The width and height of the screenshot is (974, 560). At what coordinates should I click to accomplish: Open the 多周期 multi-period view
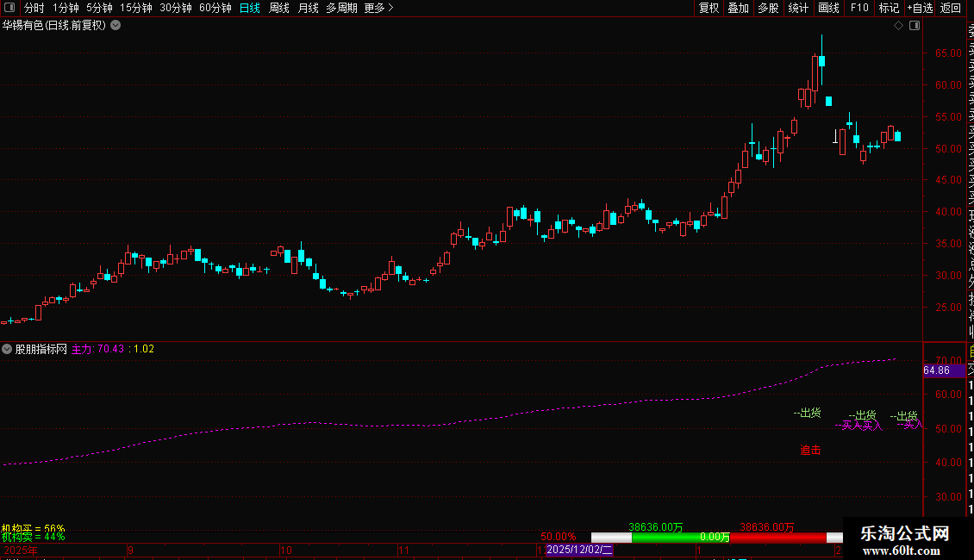tap(341, 8)
